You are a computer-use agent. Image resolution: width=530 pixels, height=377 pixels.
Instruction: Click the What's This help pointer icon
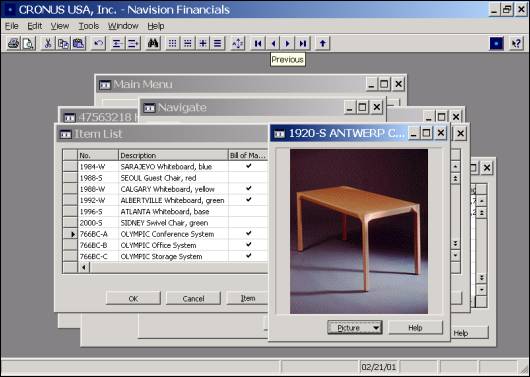(516, 43)
